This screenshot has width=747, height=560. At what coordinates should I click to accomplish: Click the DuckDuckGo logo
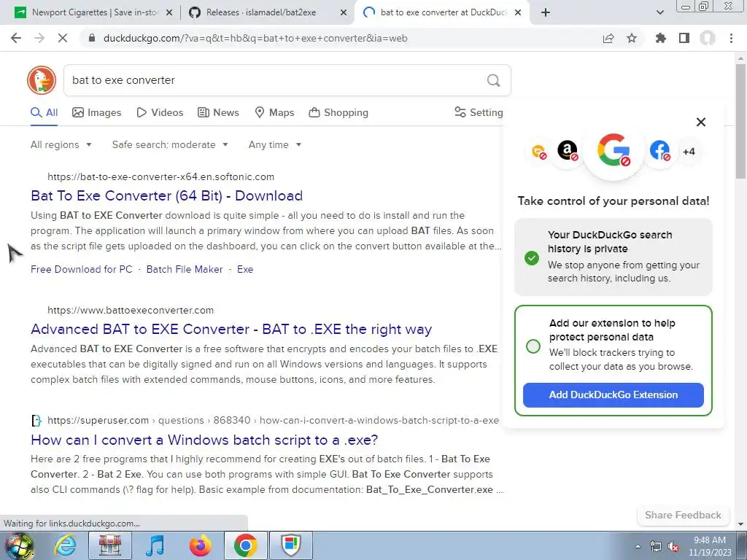click(x=42, y=80)
